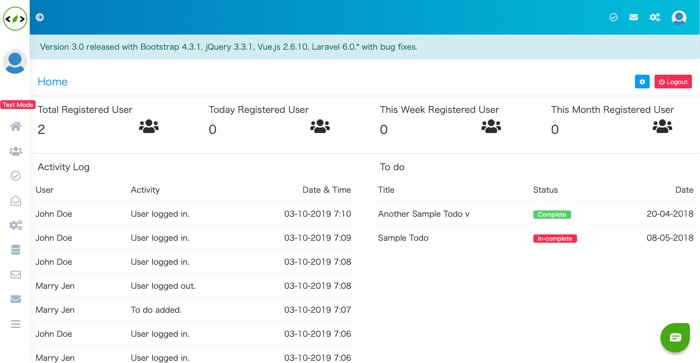Image resolution: width=700 pixels, height=363 pixels.
Task: Click the User logged out. activity entry
Action: 163,286
